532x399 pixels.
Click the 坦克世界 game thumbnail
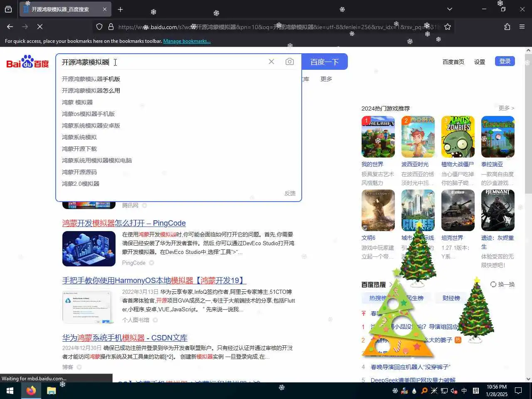pos(458,210)
